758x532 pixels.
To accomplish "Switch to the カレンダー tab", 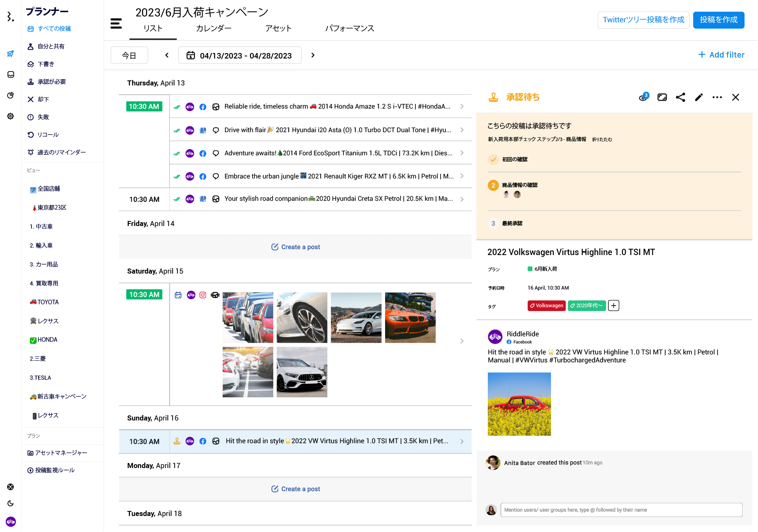I will click(213, 28).
